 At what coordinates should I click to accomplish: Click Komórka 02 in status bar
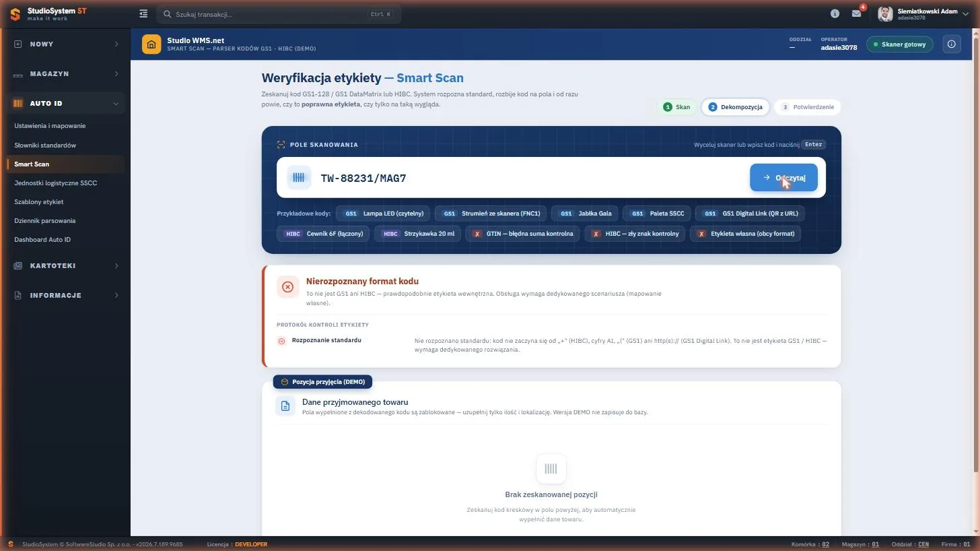coord(810,544)
